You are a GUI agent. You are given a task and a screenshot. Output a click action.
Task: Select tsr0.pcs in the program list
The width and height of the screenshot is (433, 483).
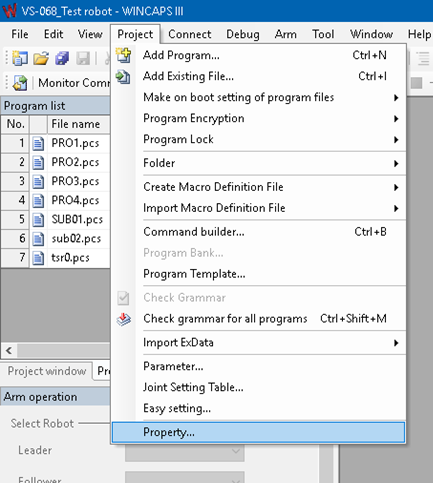pos(70,258)
